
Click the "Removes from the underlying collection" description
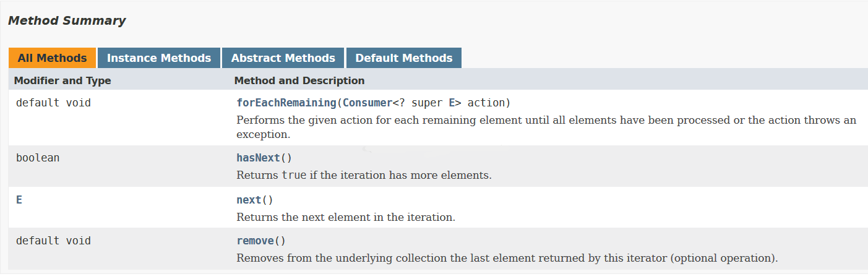[507, 258]
